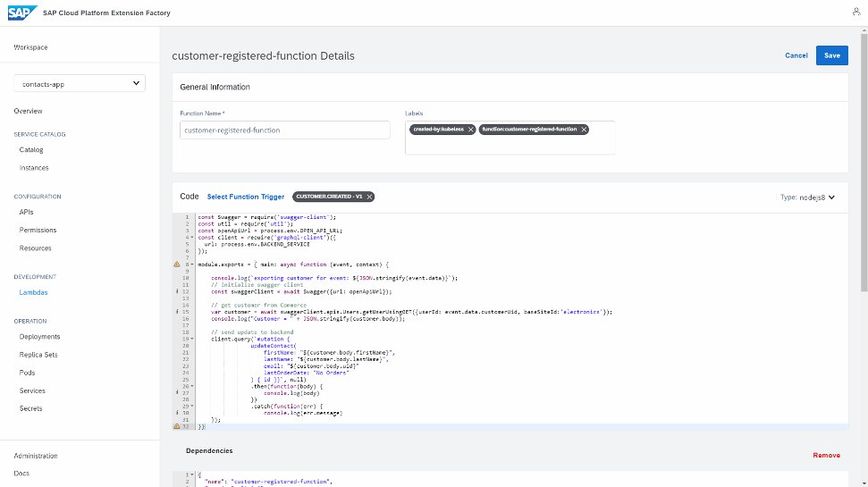Screen dimensions: 868x487
Task: Open the contacts-app workspace dropdown
Action: (80, 84)
